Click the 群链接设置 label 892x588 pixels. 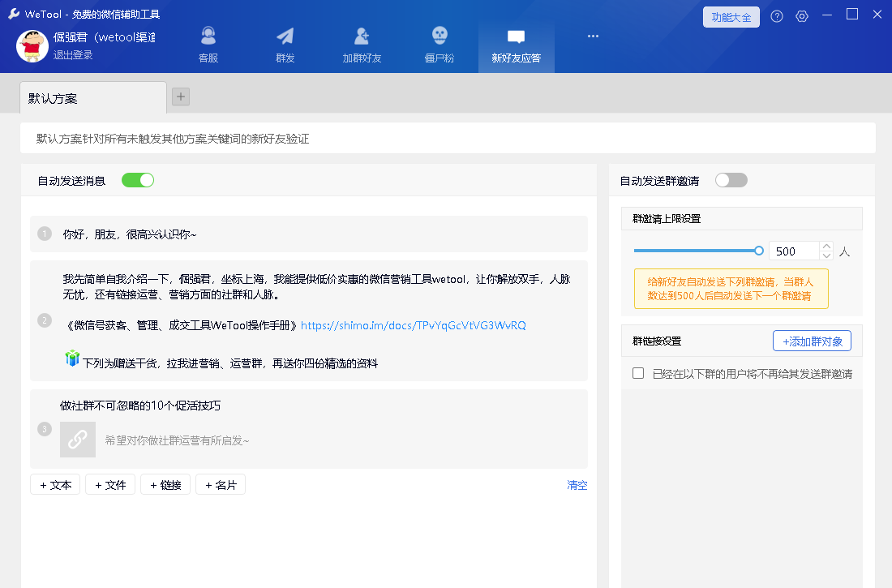point(657,341)
